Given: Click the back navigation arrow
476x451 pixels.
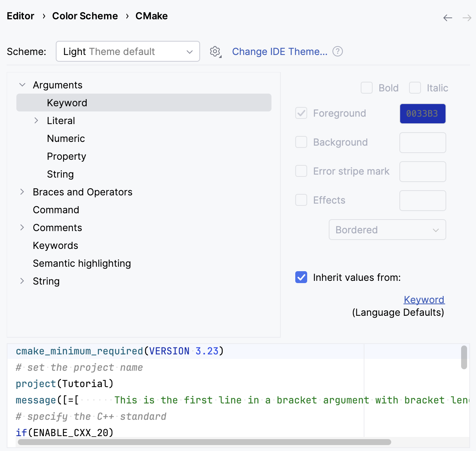Looking at the screenshot, I should (x=447, y=17).
